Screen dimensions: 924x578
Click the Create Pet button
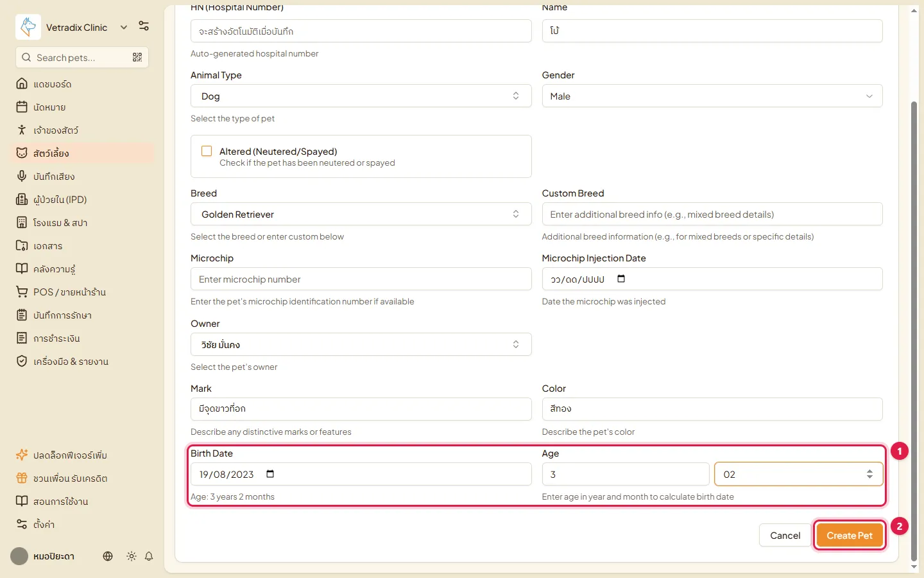coord(850,535)
